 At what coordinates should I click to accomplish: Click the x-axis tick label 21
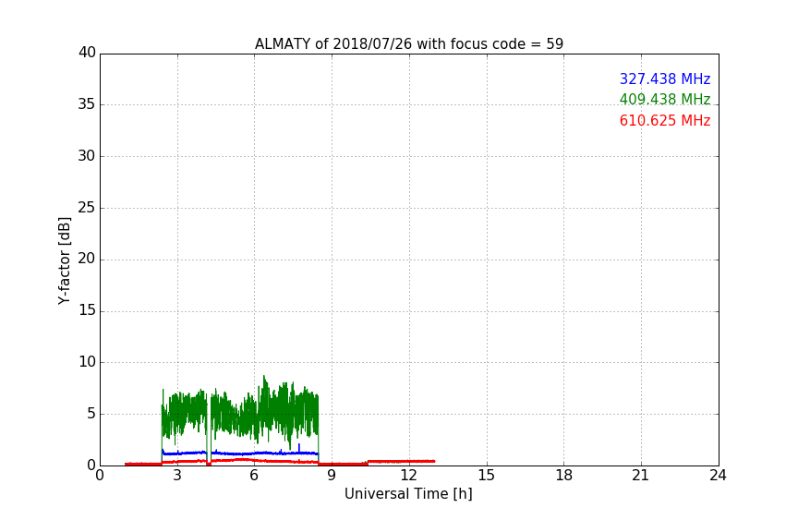tap(641, 476)
